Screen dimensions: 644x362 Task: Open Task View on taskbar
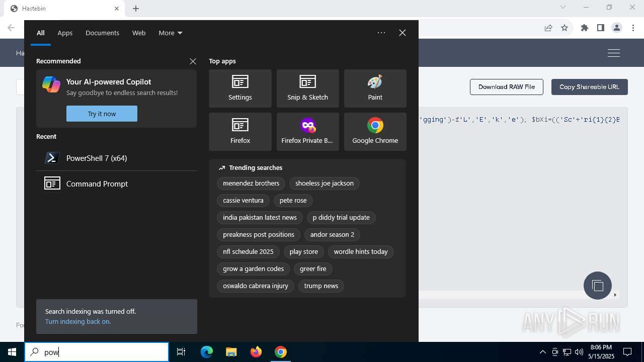coord(181,352)
